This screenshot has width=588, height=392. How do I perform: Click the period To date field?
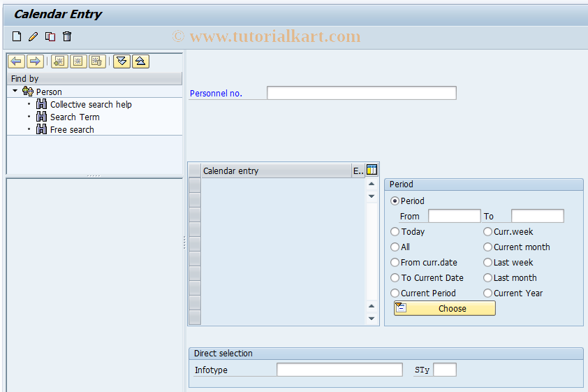538,216
